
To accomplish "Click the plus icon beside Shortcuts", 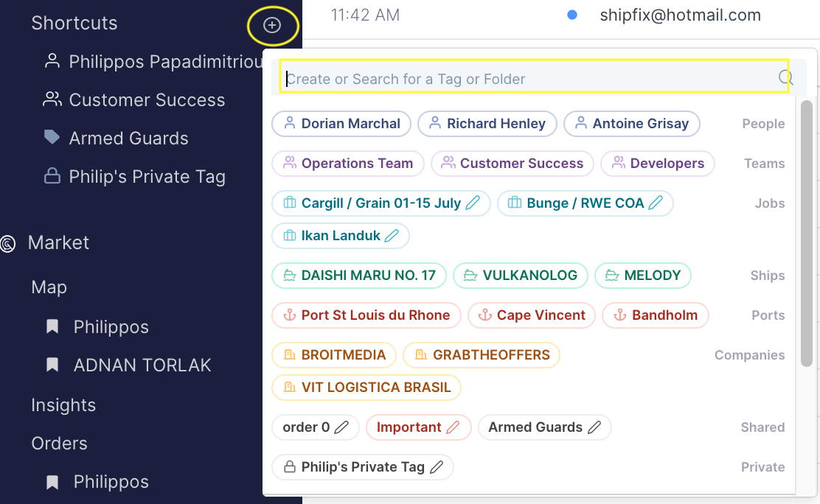I will [272, 25].
